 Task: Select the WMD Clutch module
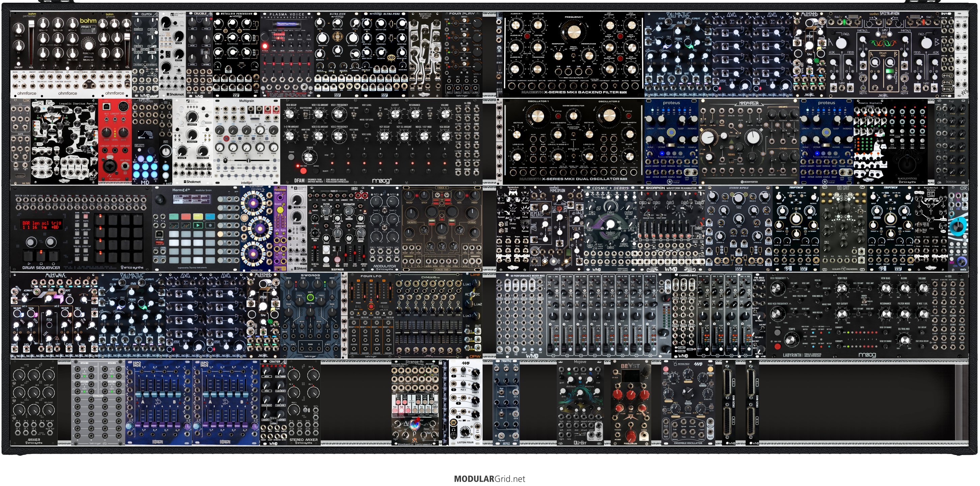coord(145,54)
